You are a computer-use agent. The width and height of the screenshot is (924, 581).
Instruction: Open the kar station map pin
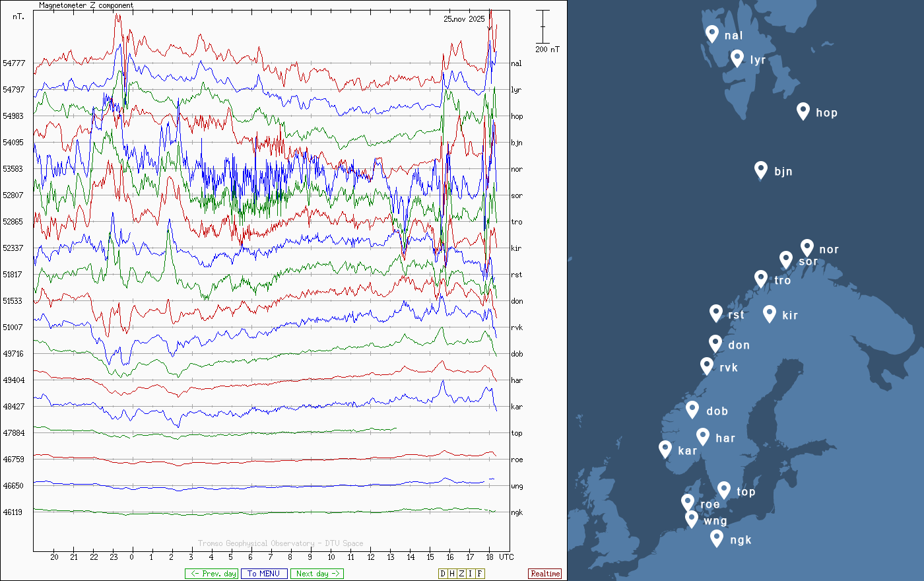tap(665, 450)
